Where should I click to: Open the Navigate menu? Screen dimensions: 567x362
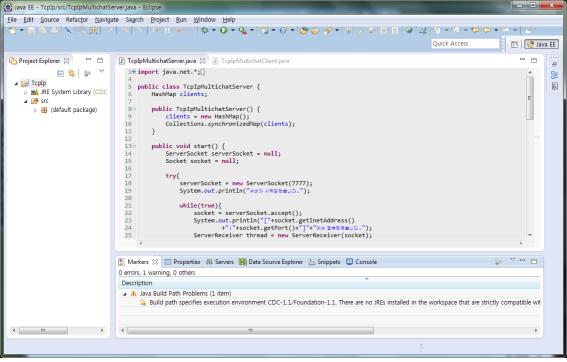point(107,20)
